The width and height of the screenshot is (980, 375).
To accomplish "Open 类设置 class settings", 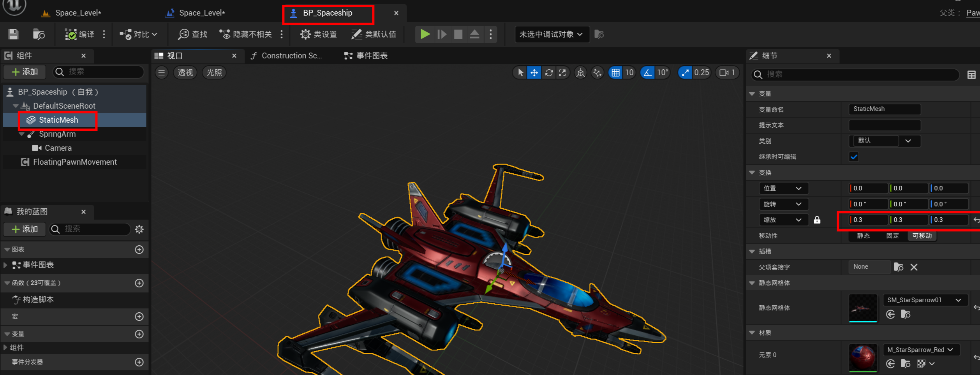I will pos(318,34).
